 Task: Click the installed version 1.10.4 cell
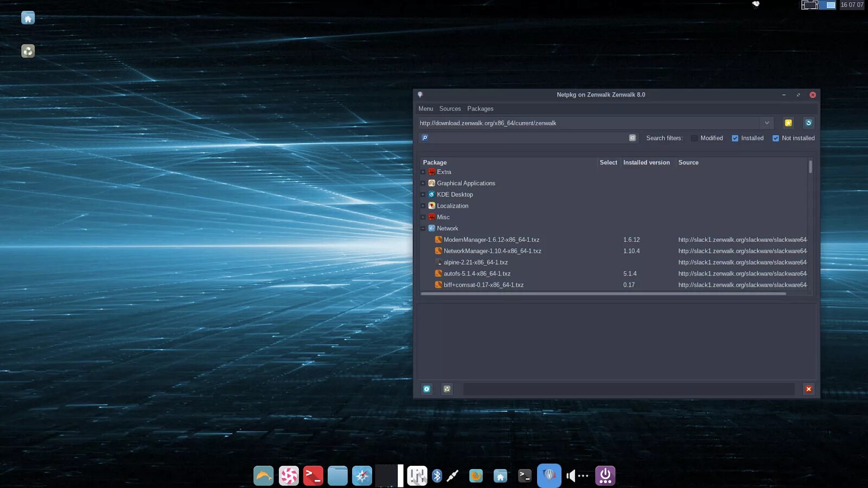pos(631,251)
